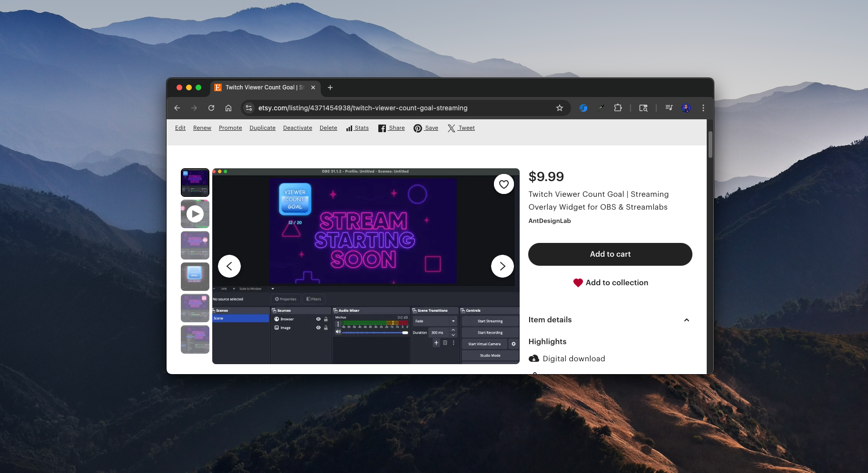Image resolution: width=868 pixels, height=473 pixels.
Task: Open the search tabs toolbar icon
Action: tap(643, 108)
